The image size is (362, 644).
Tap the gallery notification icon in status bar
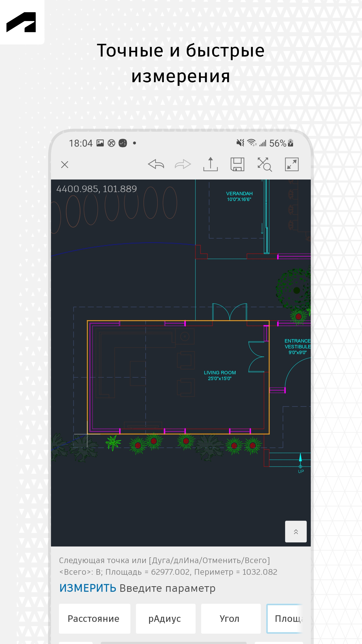[x=100, y=143]
